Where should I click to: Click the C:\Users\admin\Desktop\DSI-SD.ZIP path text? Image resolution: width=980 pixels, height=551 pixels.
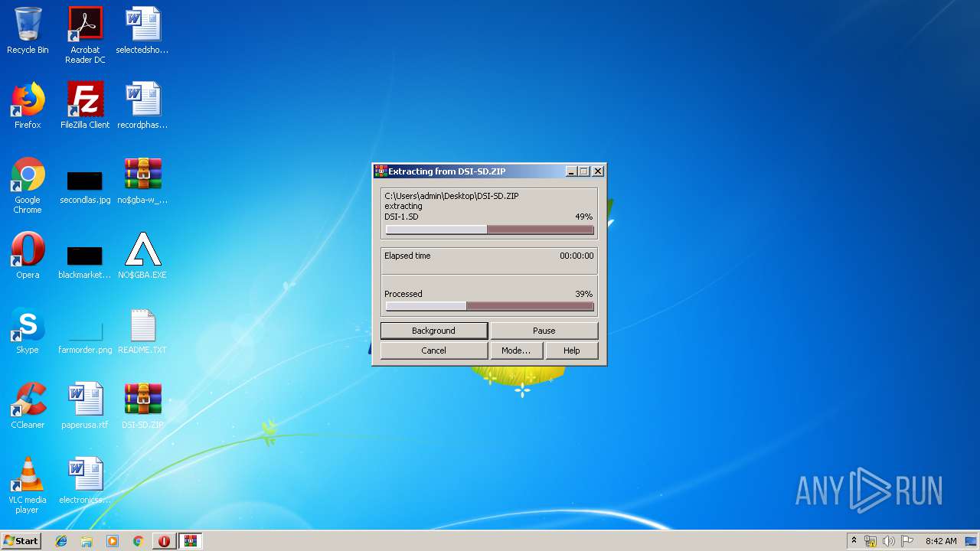(452, 196)
